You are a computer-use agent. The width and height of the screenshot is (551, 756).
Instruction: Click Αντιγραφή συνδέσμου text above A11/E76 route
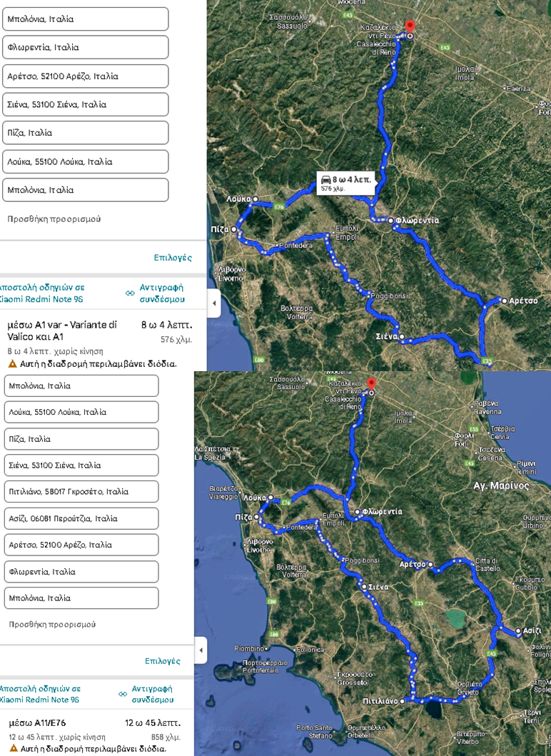click(x=151, y=694)
